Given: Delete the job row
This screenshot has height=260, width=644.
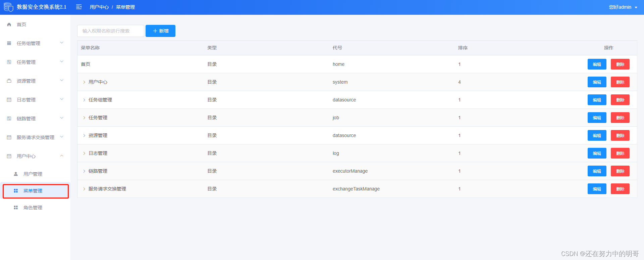Looking at the screenshot, I should pos(620,118).
